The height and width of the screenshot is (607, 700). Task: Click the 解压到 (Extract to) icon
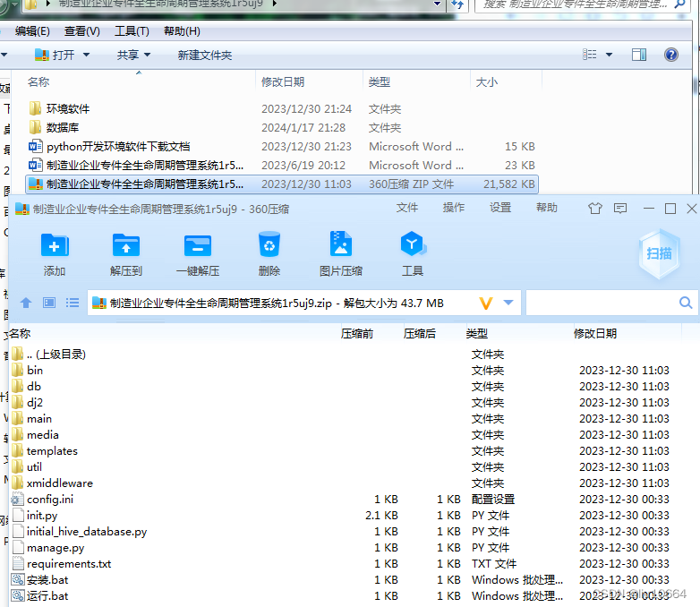tap(126, 245)
